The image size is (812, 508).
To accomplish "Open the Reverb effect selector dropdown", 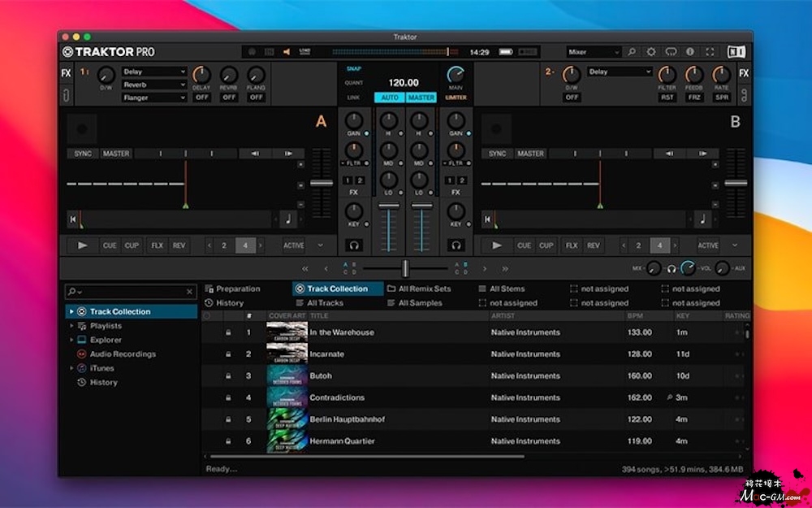I will pos(154,85).
